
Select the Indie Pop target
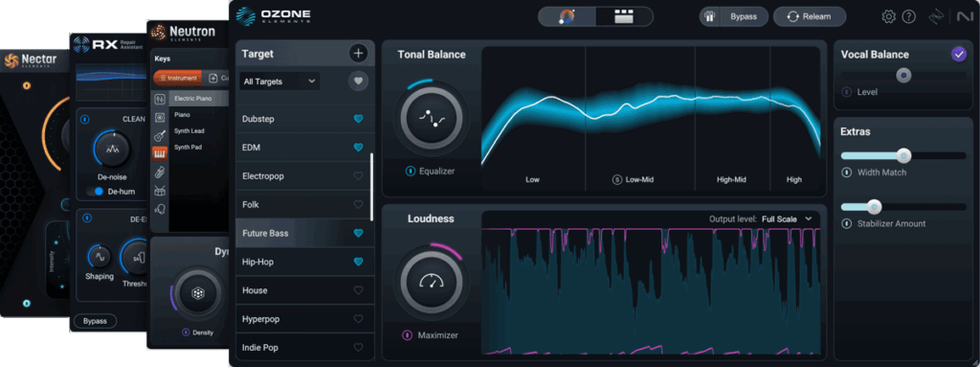click(304, 348)
